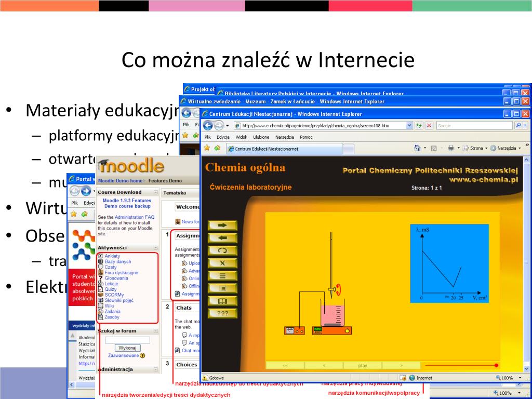Open the Strona dropdown in IE command bar
This screenshot has width=532, height=399.
coord(475,148)
